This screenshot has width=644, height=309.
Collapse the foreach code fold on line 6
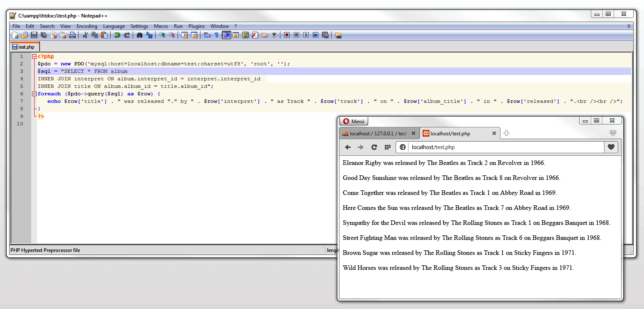coord(34,93)
